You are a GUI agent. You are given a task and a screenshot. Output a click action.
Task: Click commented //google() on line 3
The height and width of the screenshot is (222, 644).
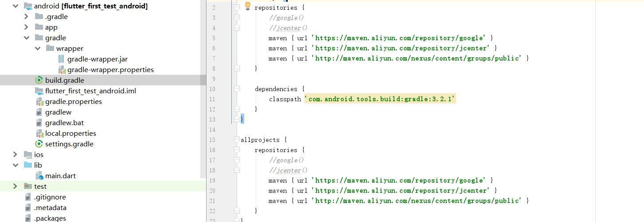click(286, 18)
